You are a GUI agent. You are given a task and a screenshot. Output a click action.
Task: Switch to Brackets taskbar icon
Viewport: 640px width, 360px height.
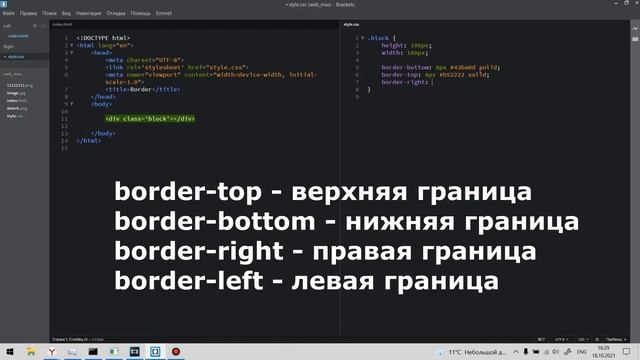pyautogui.click(x=155, y=351)
